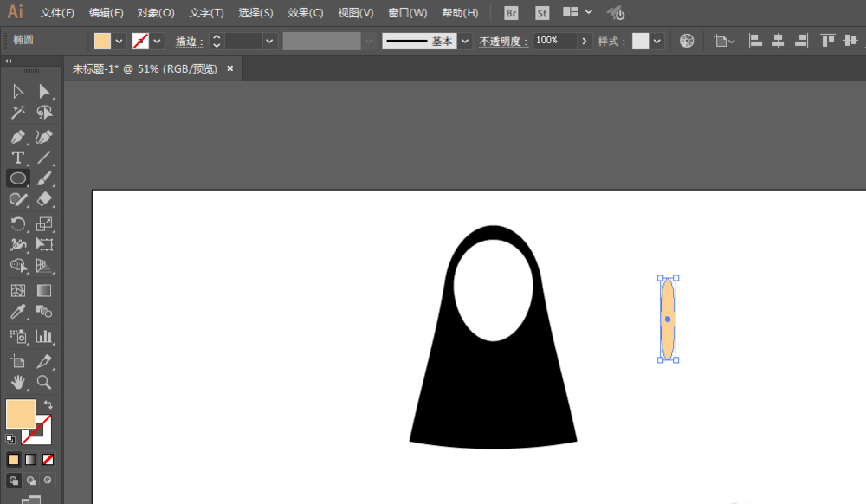Pick the Lasso tool
This screenshot has width=866, height=504.
44,112
